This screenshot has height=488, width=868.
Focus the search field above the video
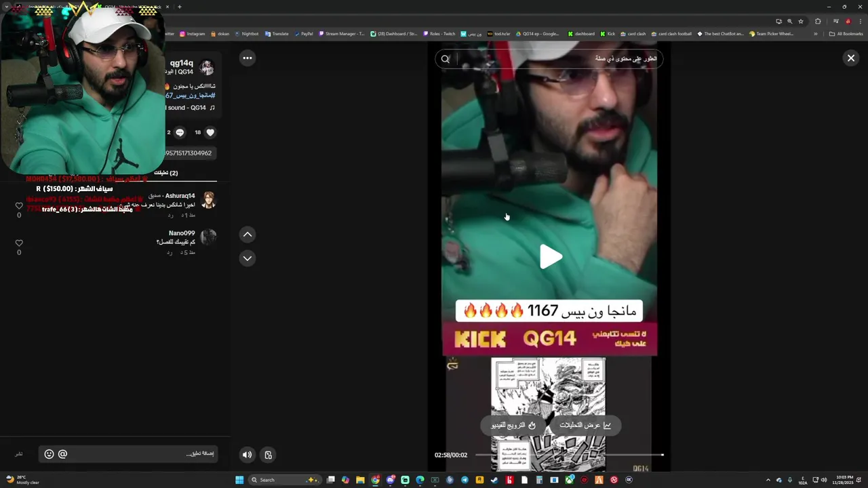point(549,59)
